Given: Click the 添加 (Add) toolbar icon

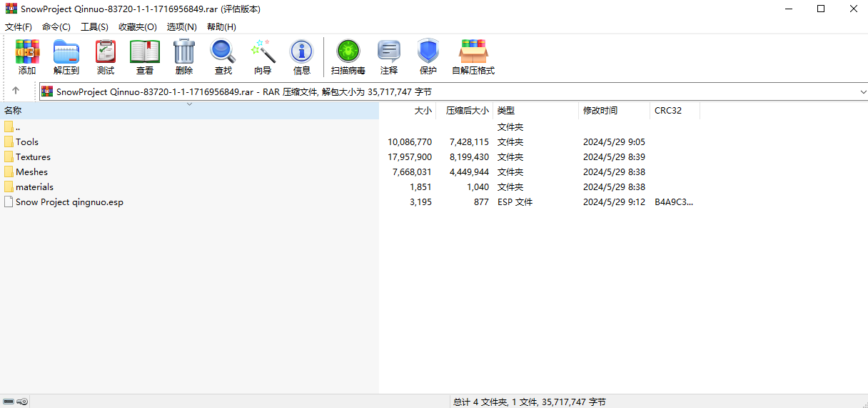Looking at the screenshot, I should click(x=27, y=51).
